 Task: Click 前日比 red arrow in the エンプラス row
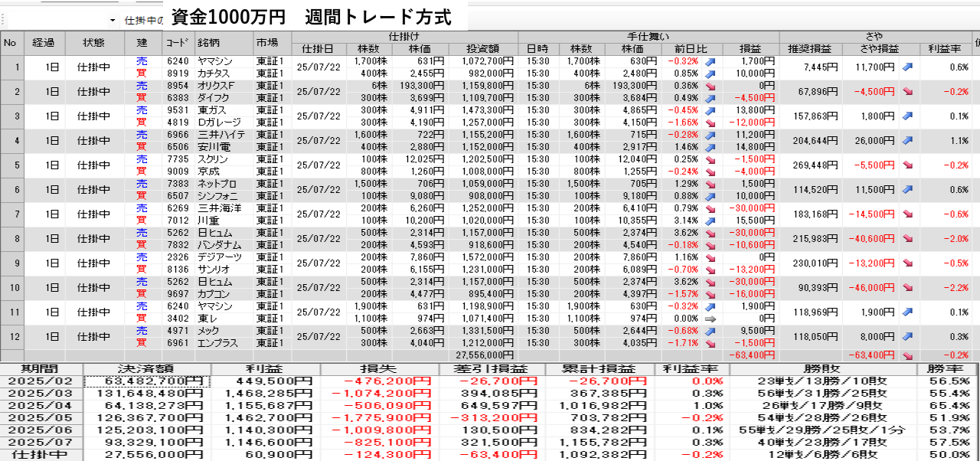(710, 342)
